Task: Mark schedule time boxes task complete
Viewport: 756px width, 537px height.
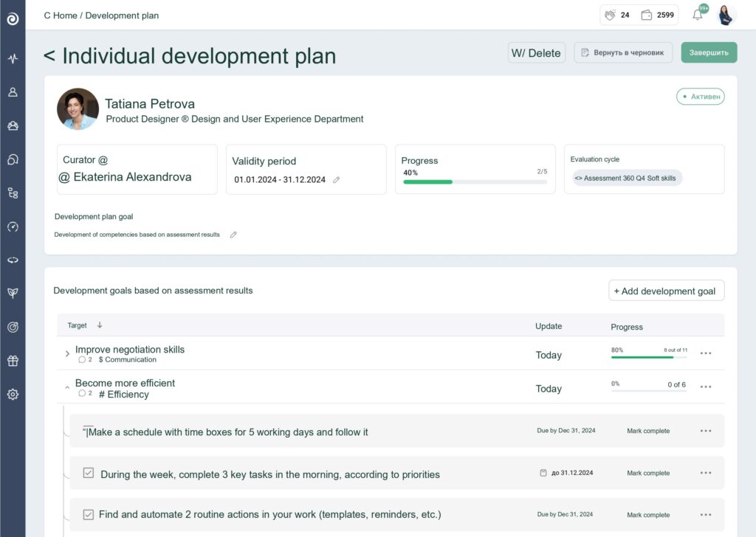Action: point(648,431)
